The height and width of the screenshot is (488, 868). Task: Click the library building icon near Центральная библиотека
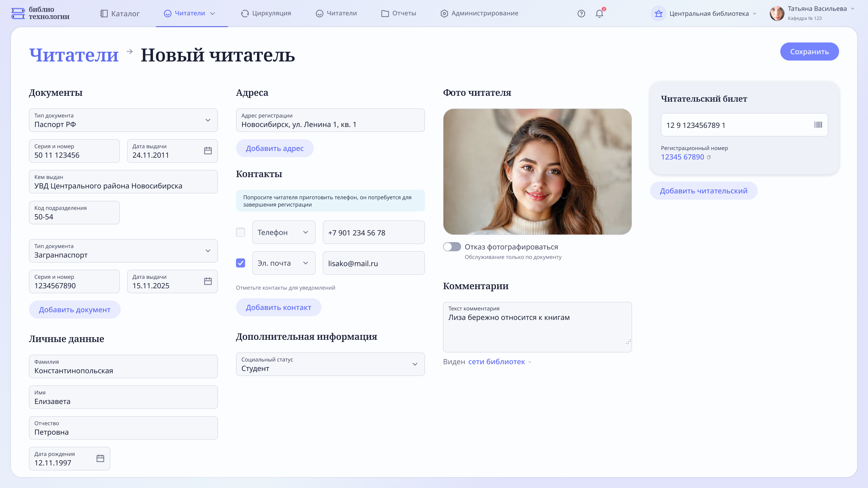[x=658, y=14]
